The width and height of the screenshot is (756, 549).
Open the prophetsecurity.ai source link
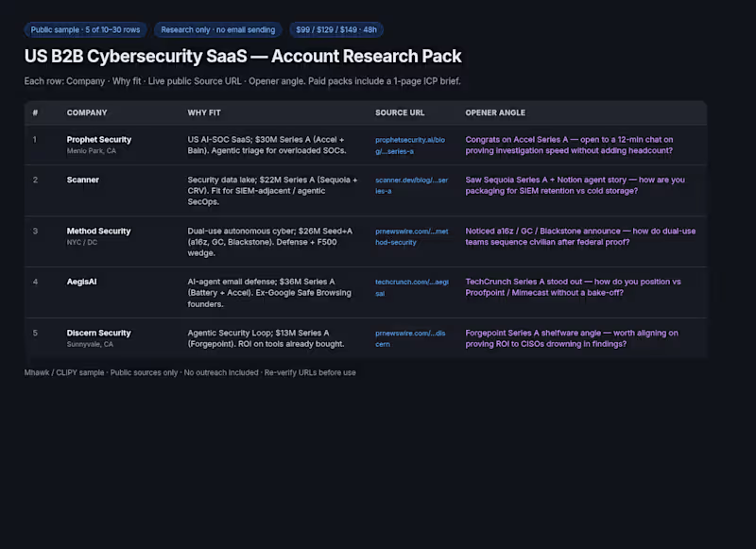(410, 146)
